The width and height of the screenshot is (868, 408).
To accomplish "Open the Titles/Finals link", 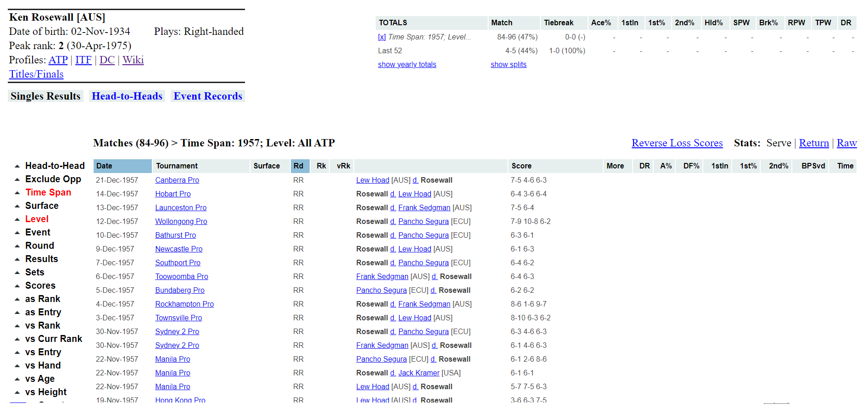I will tap(36, 74).
